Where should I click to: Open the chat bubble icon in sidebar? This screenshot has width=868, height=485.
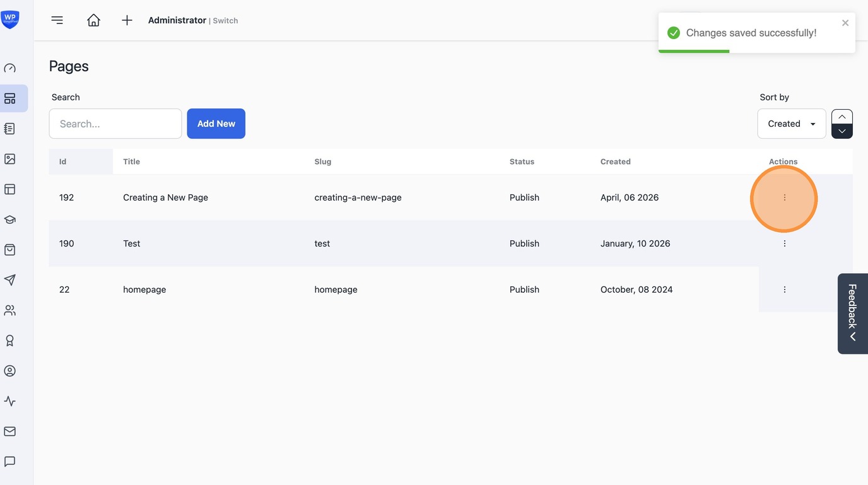[10, 462]
